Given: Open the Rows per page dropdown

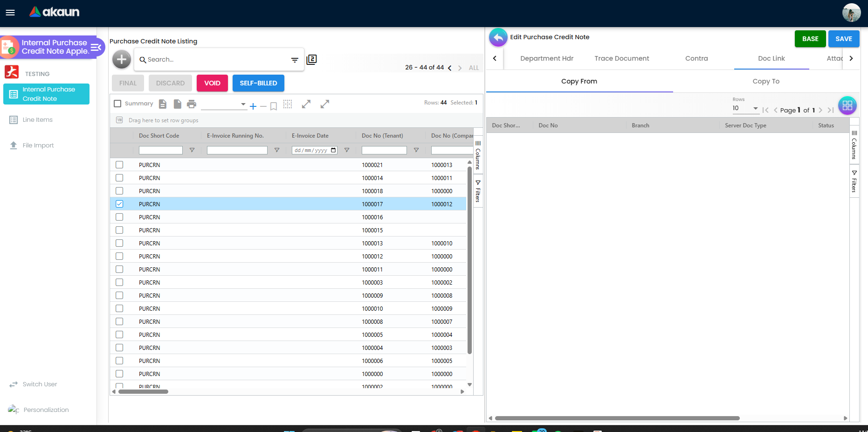Looking at the screenshot, I should 745,108.
